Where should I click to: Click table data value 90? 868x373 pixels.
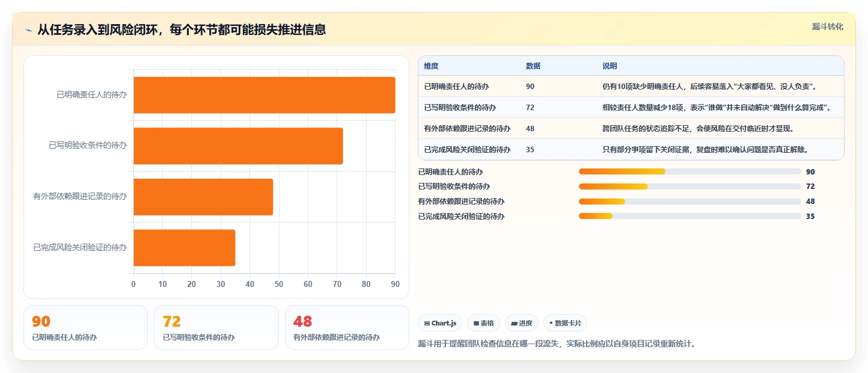[530, 87]
